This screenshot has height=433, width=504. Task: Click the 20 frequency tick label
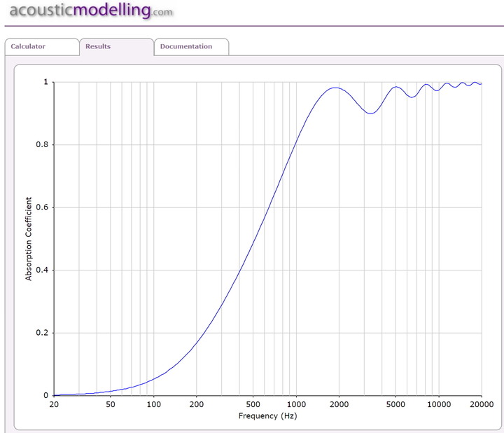(x=54, y=404)
